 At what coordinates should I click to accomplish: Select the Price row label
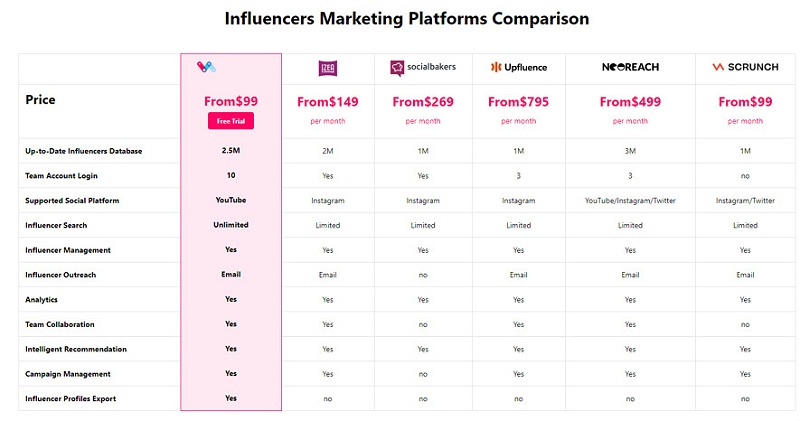(40, 100)
